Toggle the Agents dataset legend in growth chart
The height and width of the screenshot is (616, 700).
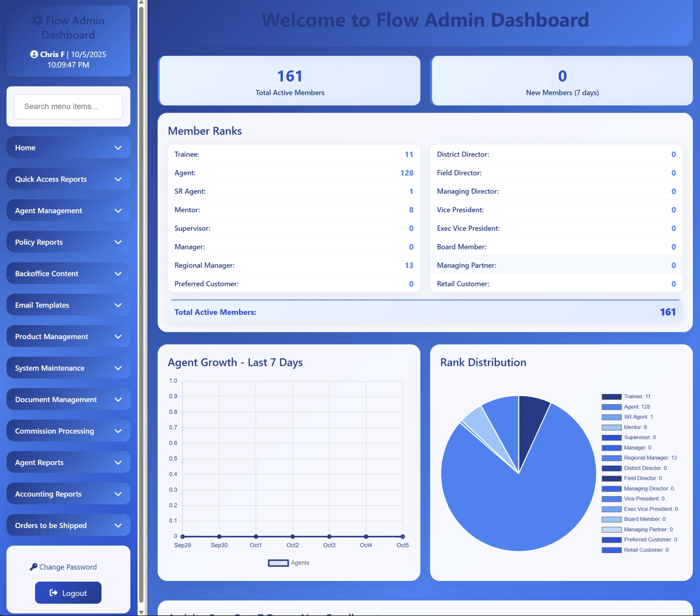pos(289,563)
